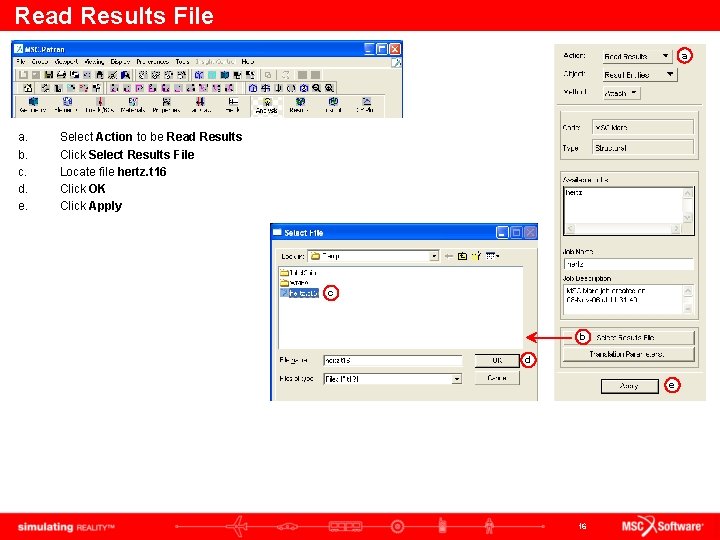Open the Preferences menu in MSC.Patran
The height and width of the screenshot is (540, 720).
coord(153,62)
